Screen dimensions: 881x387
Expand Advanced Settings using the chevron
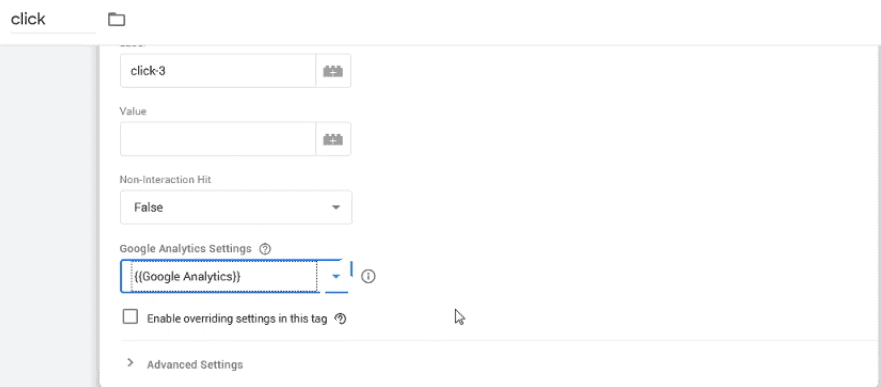pyautogui.click(x=130, y=363)
